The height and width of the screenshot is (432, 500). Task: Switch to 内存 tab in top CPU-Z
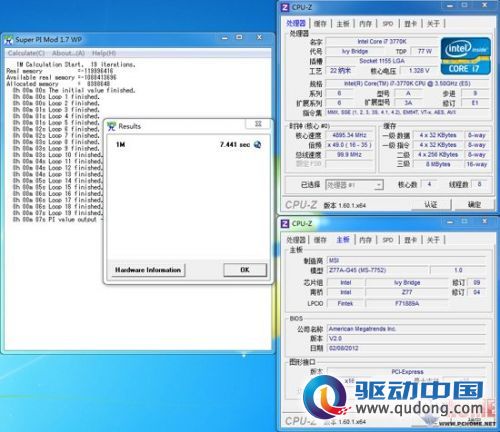(365, 24)
